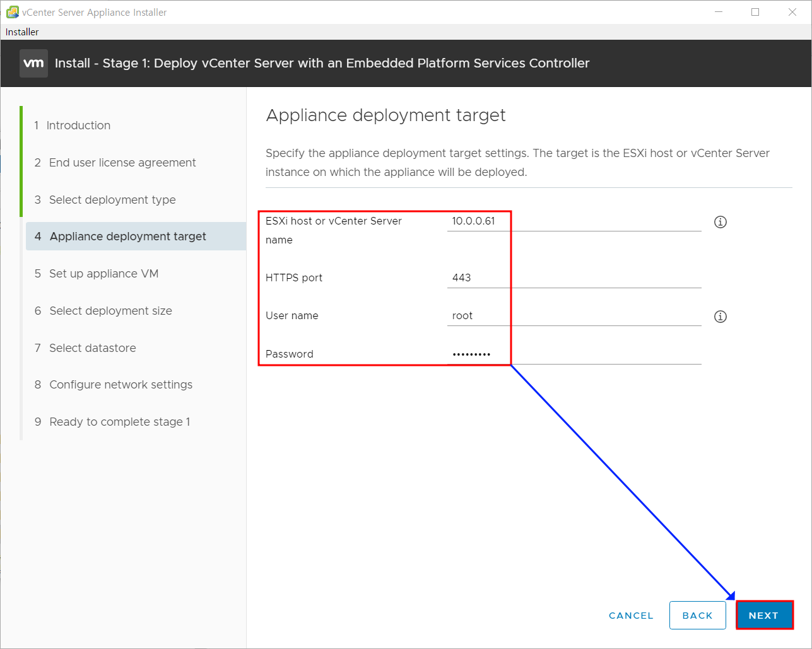Click the BACK button
Image resolution: width=812 pixels, height=649 pixels.
[697, 616]
